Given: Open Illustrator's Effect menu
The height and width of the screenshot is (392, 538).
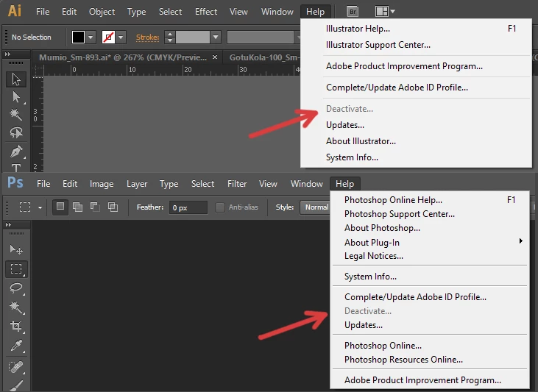Looking at the screenshot, I should pos(206,12).
